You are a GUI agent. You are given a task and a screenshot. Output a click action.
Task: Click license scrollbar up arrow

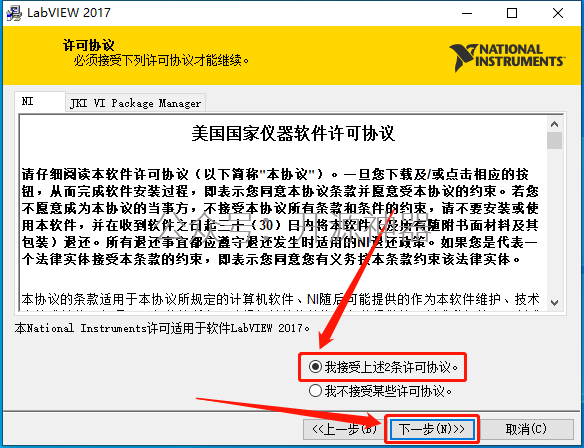pos(555,124)
